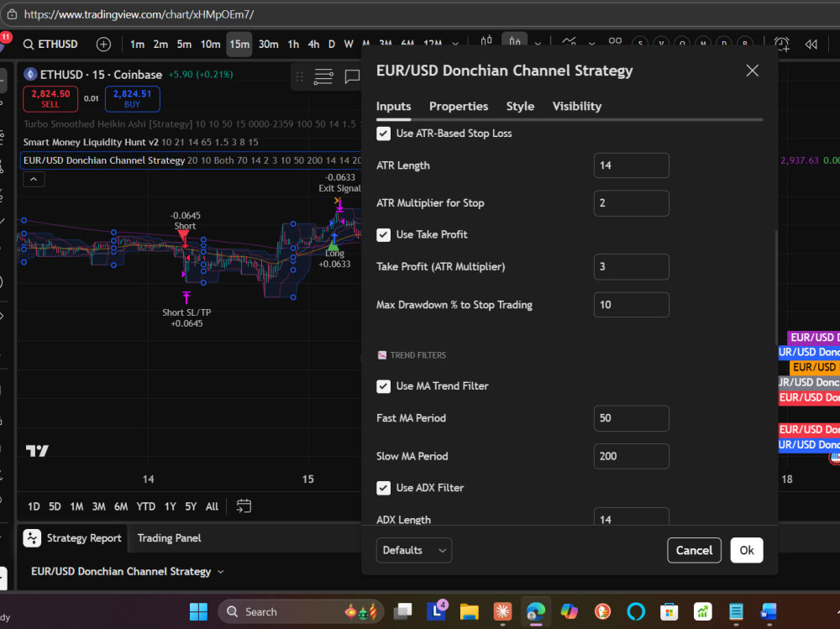Image resolution: width=840 pixels, height=629 pixels.
Task: Click the ADX Length input field
Action: coord(631,516)
